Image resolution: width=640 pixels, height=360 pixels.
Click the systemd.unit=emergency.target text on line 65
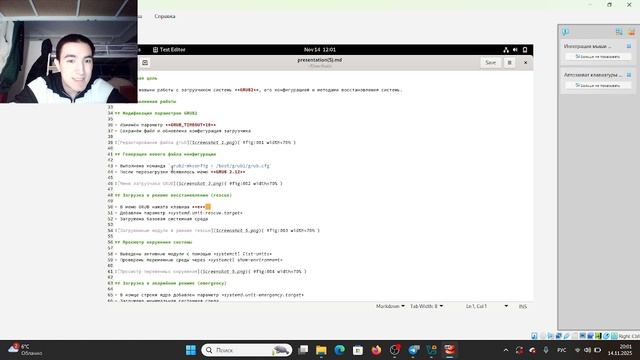262,295
